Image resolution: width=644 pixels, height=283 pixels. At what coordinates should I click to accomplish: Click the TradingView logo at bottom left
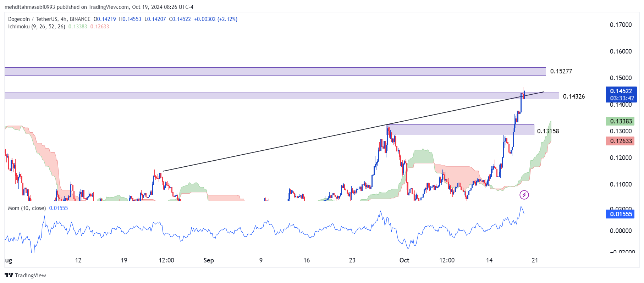25,275
